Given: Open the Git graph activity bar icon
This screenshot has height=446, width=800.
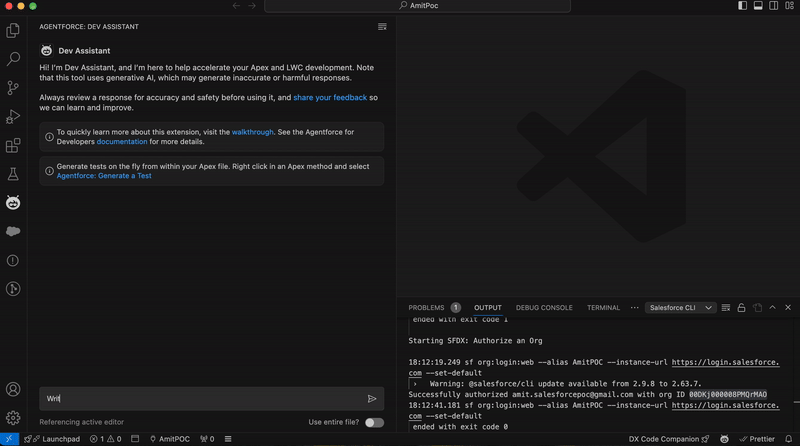Looking at the screenshot, I should point(13,289).
